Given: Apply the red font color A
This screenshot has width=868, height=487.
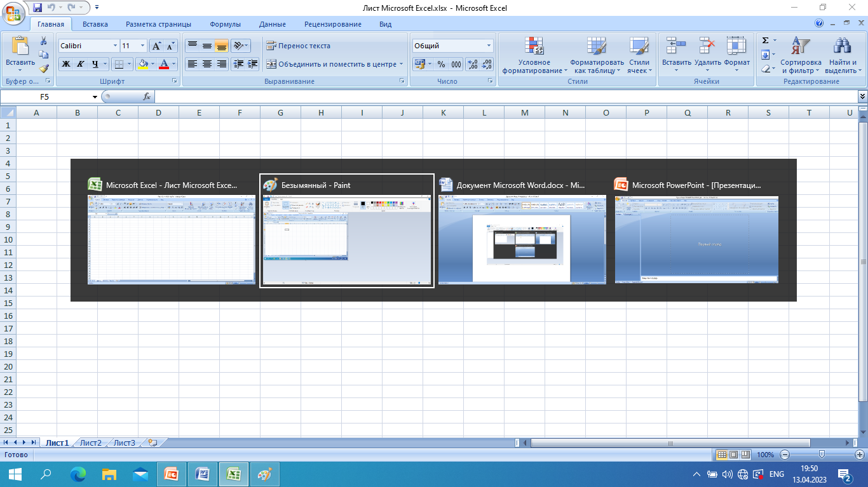Looking at the screenshot, I should tap(164, 64).
